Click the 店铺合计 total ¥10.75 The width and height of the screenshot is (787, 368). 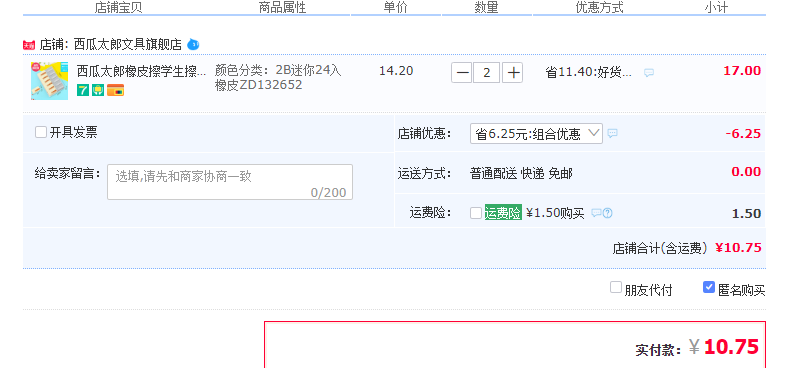pyautogui.click(x=738, y=248)
